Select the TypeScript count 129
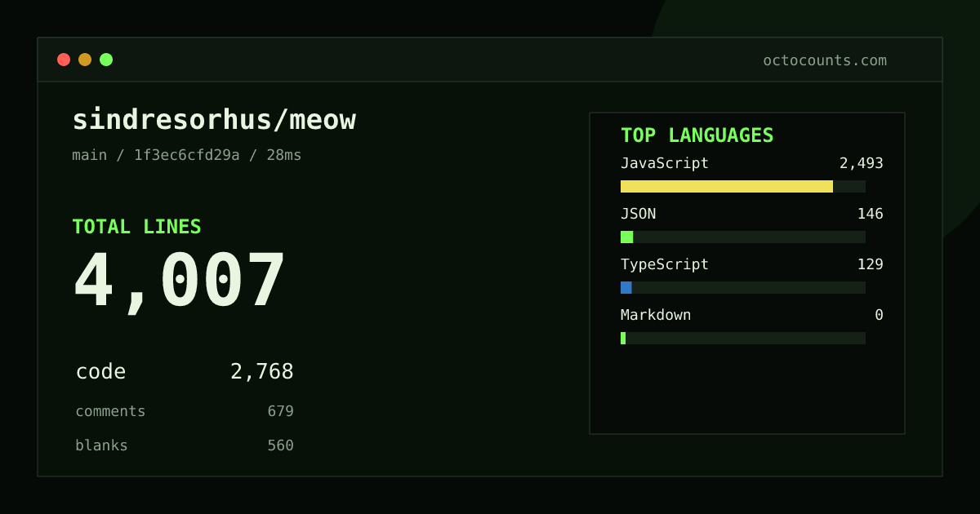980x514 pixels. point(870,264)
